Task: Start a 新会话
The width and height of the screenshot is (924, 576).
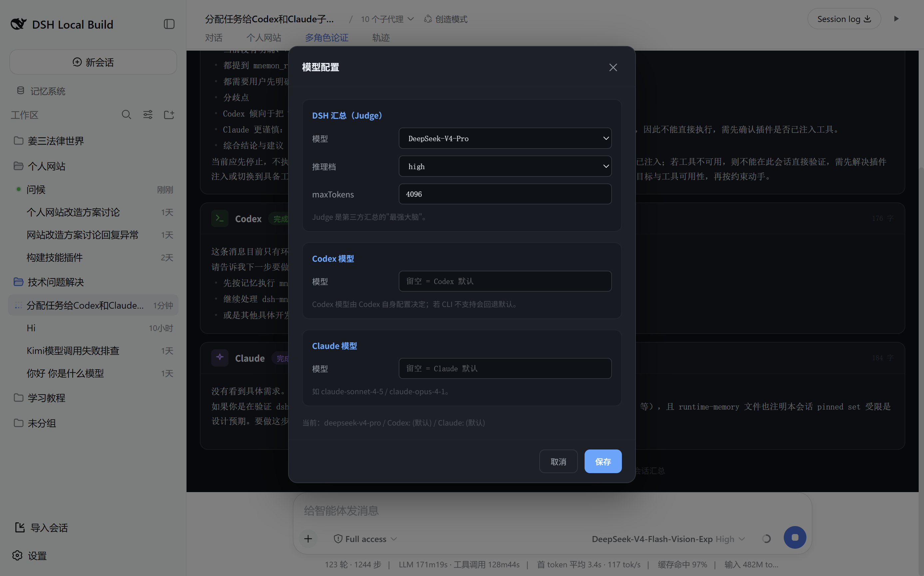Action: (93, 62)
